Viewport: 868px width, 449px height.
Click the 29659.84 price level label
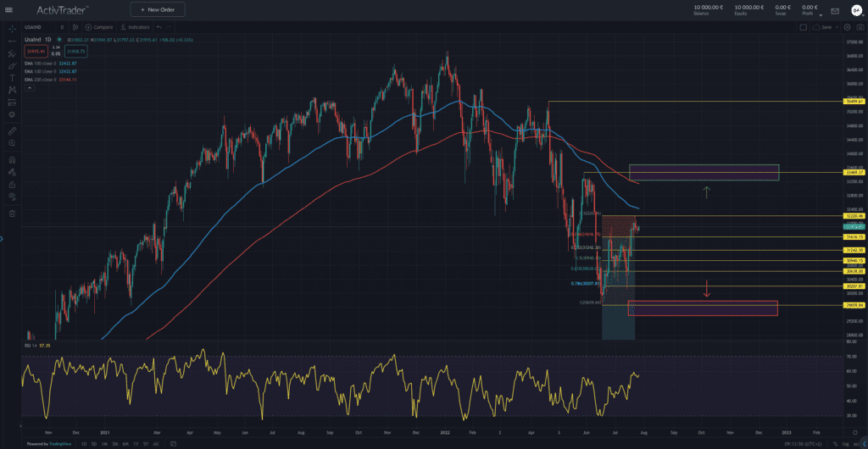[854, 305]
